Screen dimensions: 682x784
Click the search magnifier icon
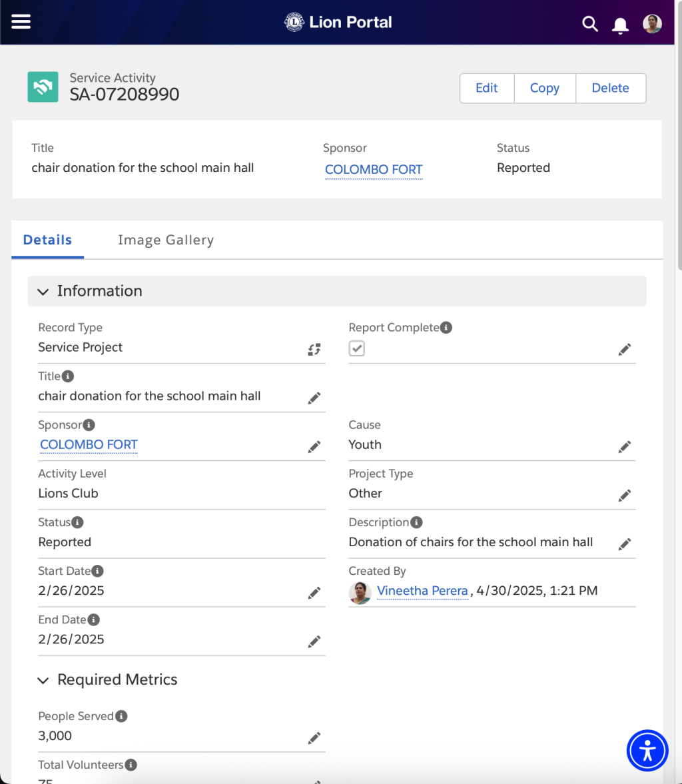[590, 23]
